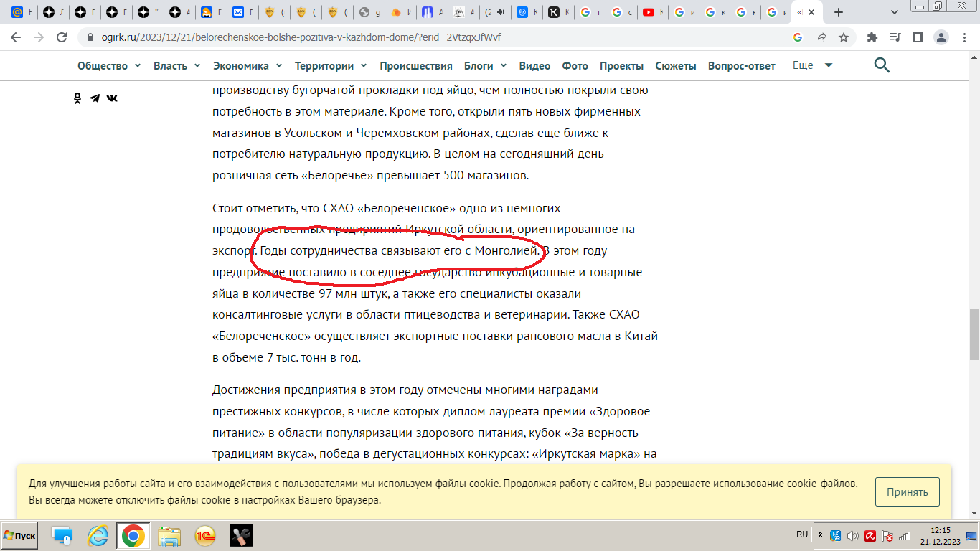Open the "Видео" link in navigation
The image size is (980, 551).
coord(534,66)
